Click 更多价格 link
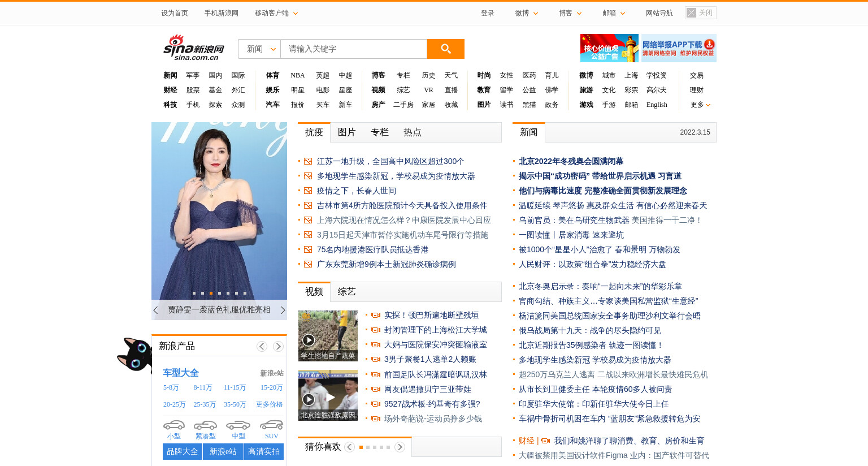The width and height of the screenshot is (868, 466). [x=270, y=404]
